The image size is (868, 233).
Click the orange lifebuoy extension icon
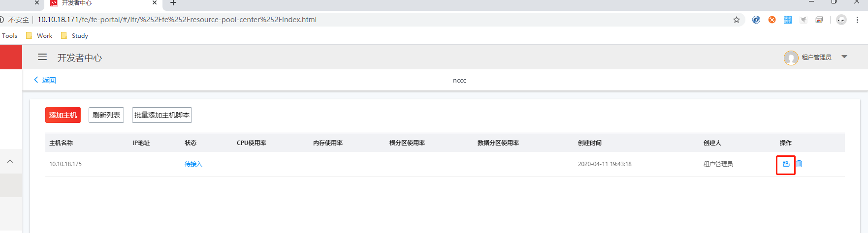click(772, 20)
